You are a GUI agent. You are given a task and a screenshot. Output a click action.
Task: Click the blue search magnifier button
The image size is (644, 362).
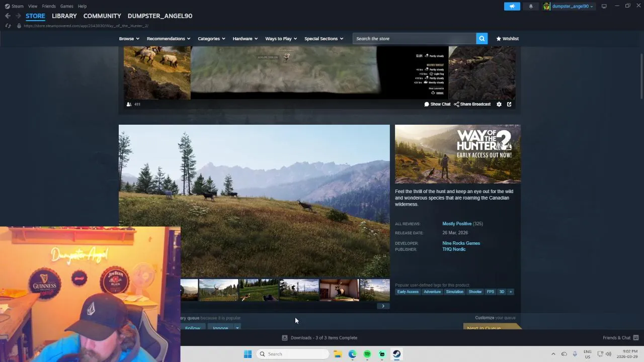(x=481, y=39)
